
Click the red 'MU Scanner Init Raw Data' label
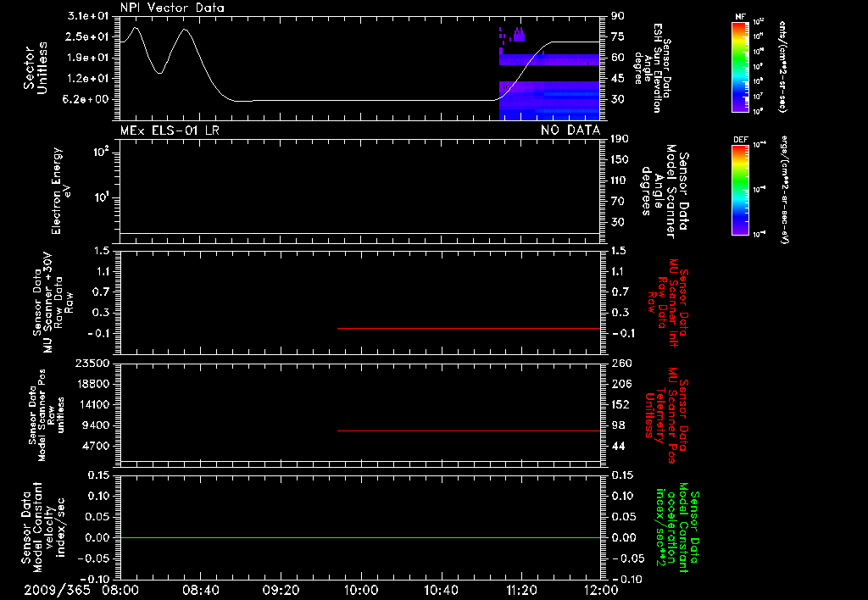(x=666, y=303)
